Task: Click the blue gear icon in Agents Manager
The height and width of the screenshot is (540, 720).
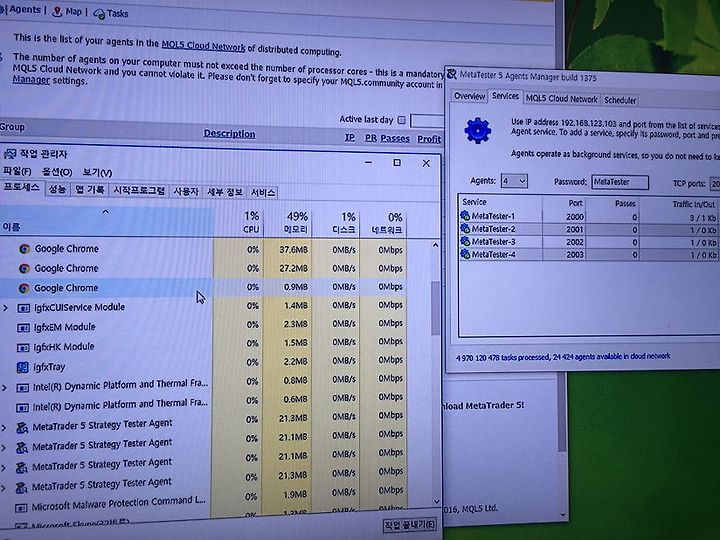Action: pos(478,130)
